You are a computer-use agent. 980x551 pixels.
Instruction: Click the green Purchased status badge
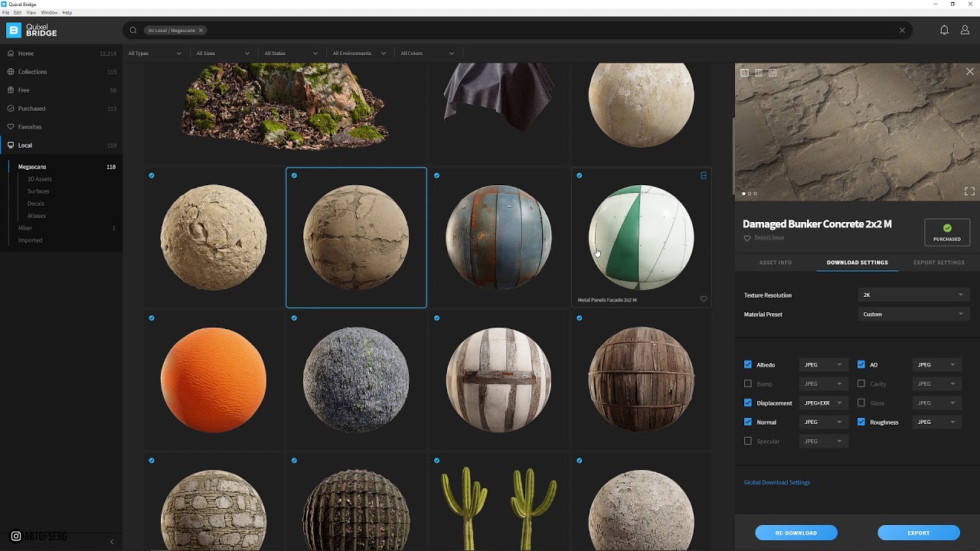pyautogui.click(x=947, y=232)
